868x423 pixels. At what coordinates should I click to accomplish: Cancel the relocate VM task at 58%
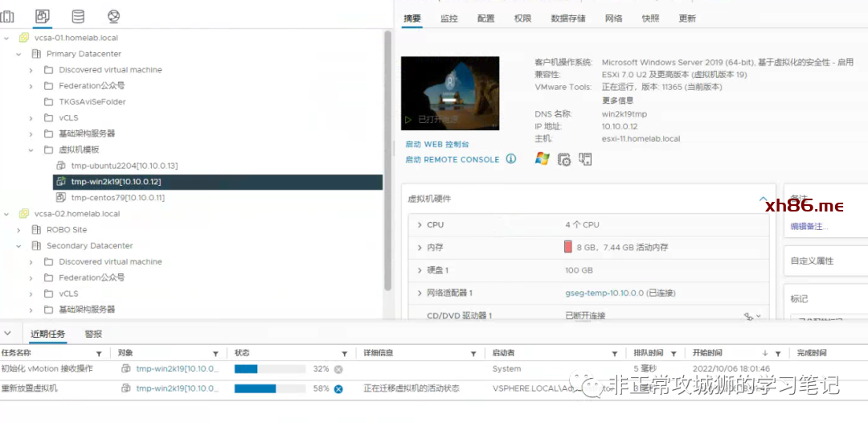(338, 388)
